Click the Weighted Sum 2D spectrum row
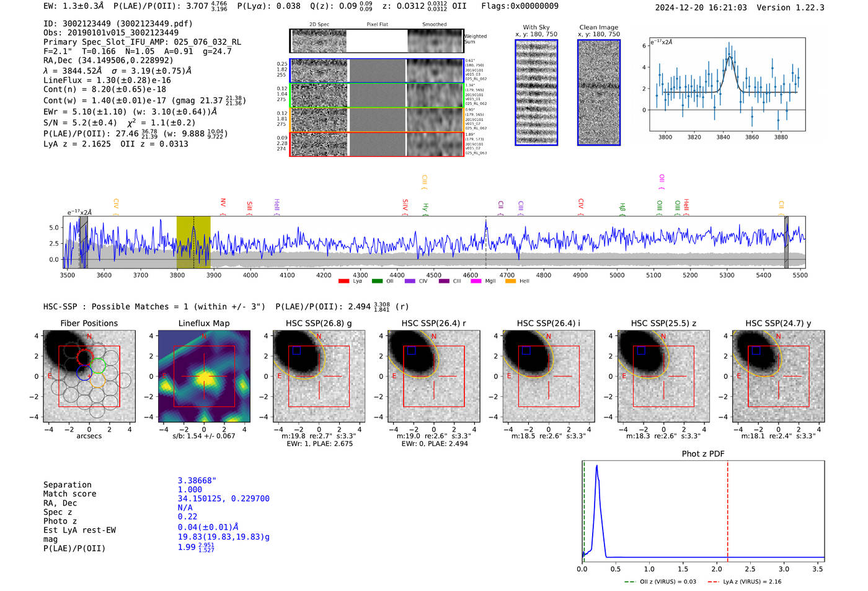868x591 pixels. click(x=376, y=41)
